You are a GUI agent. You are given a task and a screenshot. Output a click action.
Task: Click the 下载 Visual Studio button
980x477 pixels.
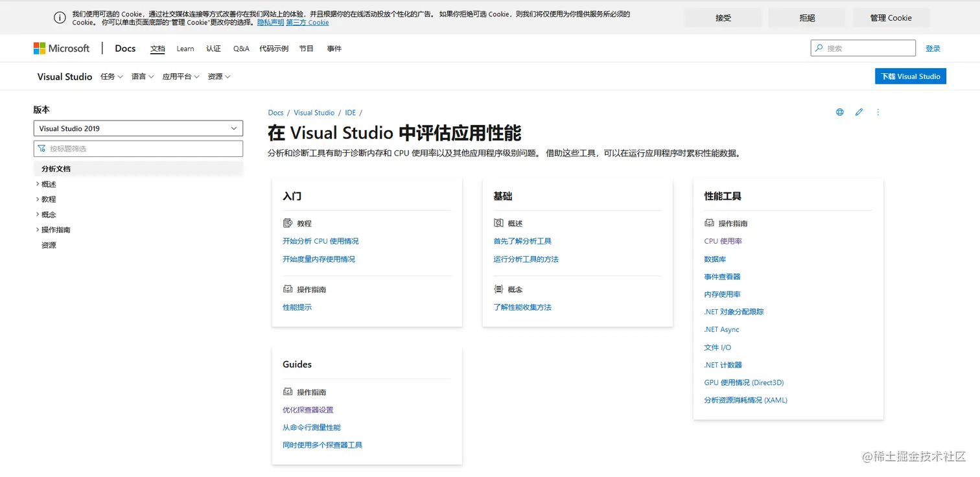point(910,76)
